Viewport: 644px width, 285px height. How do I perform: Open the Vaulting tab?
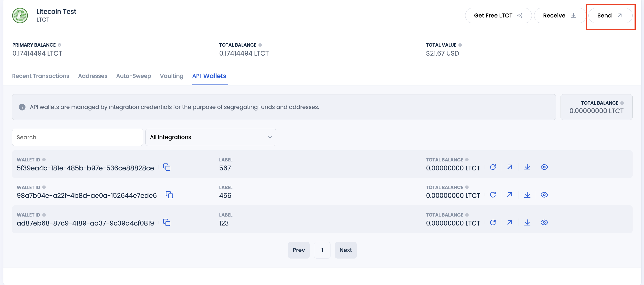coord(171,76)
